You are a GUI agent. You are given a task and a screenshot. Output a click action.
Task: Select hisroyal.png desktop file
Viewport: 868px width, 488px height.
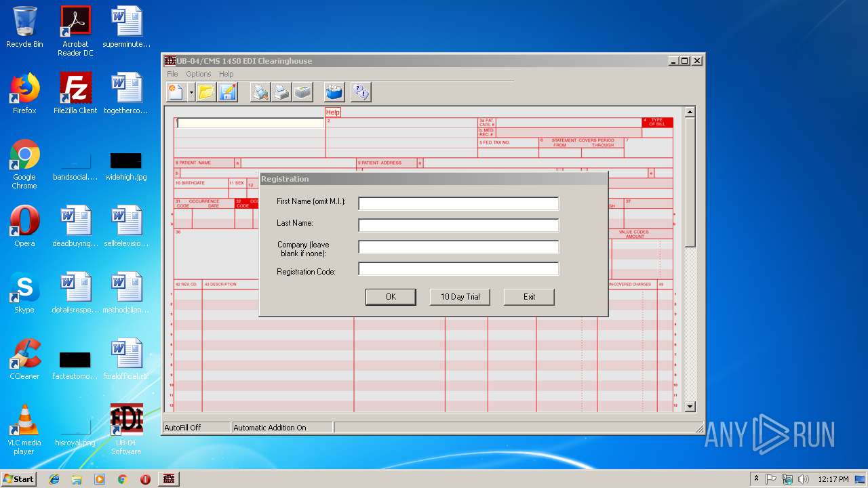(75, 430)
